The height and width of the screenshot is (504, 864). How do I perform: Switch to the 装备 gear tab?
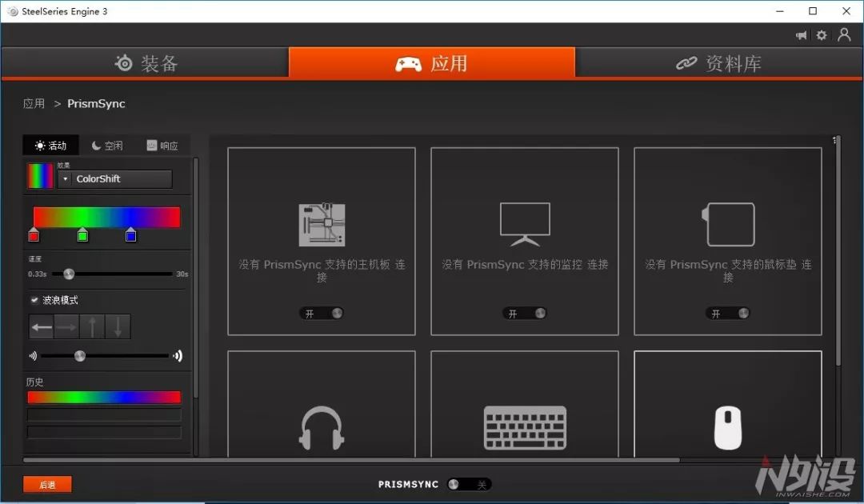(145, 64)
